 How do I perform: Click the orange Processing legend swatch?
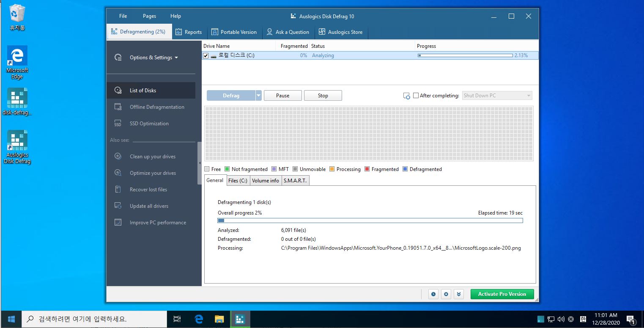click(332, 169)
